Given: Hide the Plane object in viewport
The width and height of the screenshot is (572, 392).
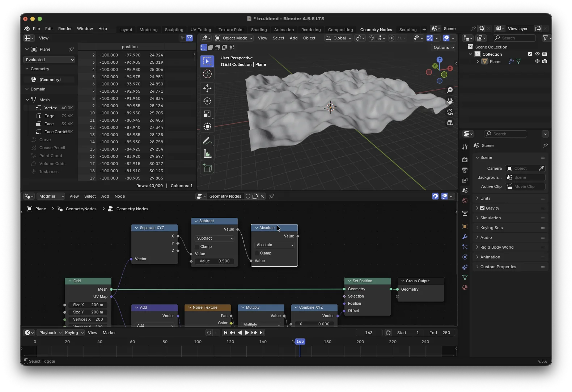Looking at the screenshot, I should pos(537,61).
